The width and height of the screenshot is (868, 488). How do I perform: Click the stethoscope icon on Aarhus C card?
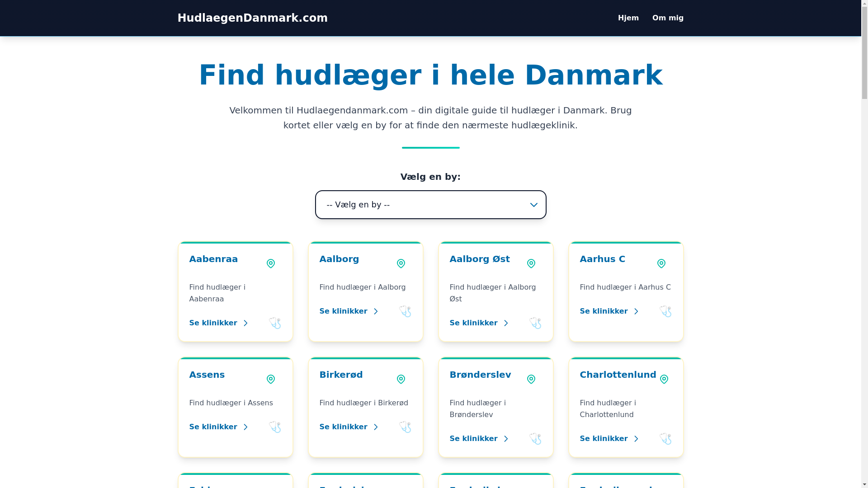tap(665, 311)
